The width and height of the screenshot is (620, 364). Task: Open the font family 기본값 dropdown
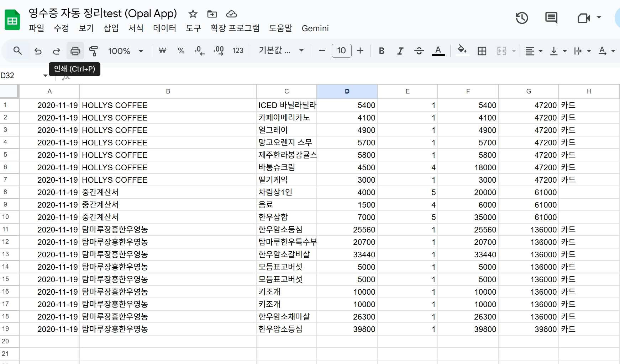point(281,50)
